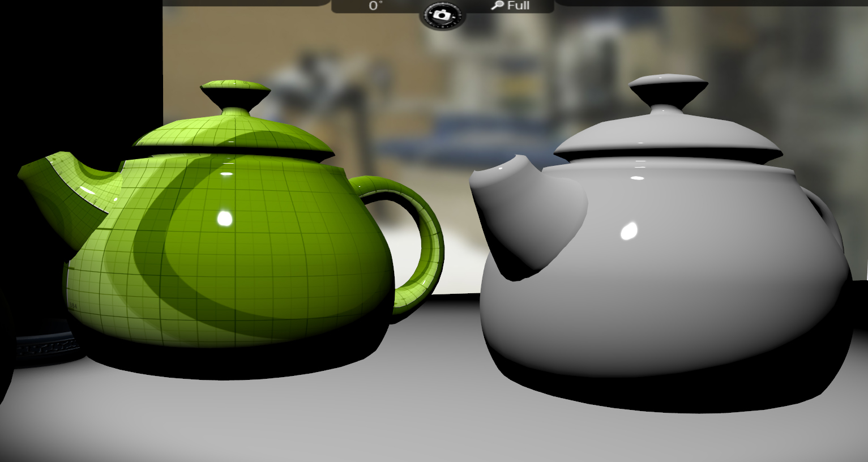Viewport: 868px width, 462px height.
Task: Click the dark ornate object at left edge
Action: click(x=45, y=344)
